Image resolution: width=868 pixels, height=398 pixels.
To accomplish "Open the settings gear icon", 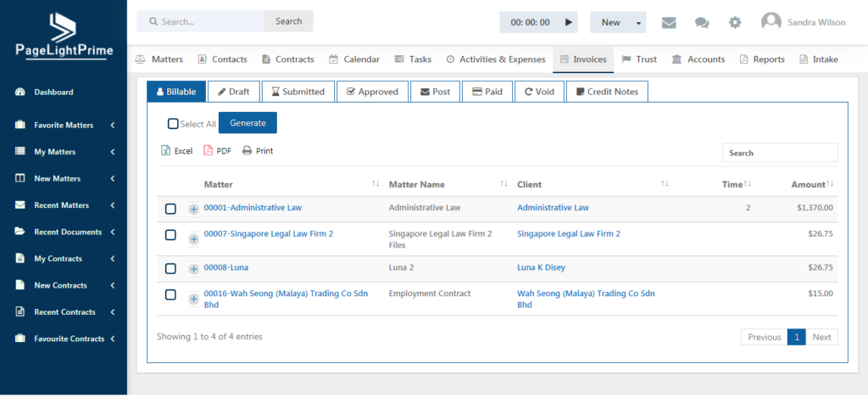I will pyautogui.click(x=735, y=23).
